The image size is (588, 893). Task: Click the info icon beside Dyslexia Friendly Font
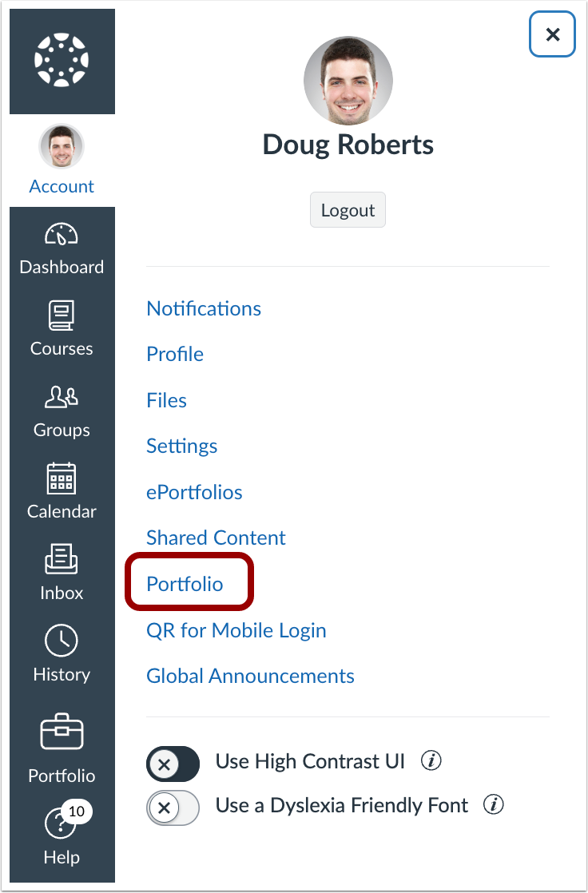point(494,805)
